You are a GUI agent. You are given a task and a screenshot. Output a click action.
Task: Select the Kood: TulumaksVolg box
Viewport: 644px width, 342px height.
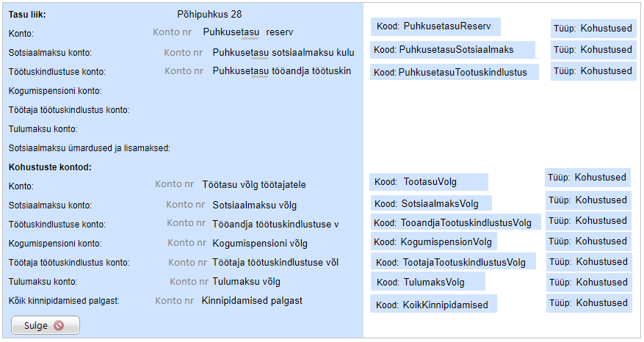click(427, 282)
